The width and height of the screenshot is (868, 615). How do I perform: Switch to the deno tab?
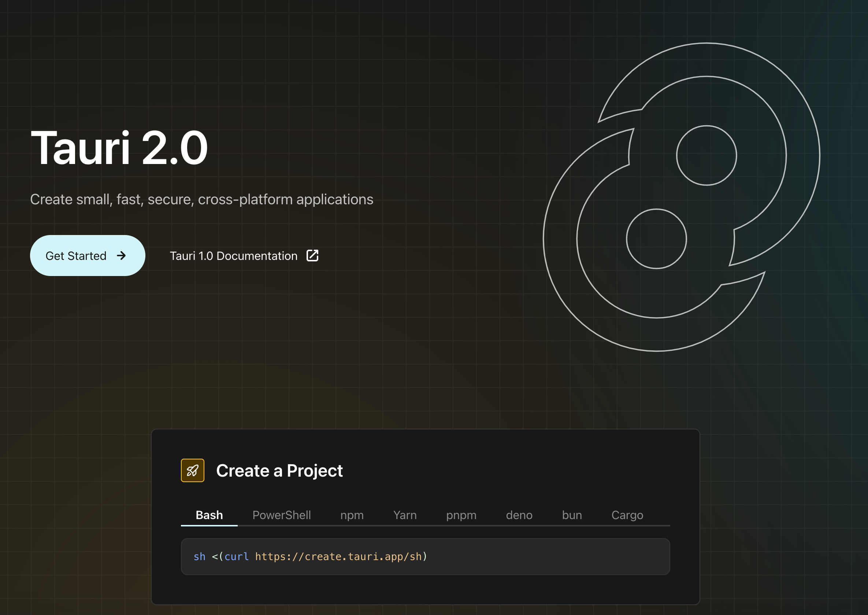[x=519, y=515]
